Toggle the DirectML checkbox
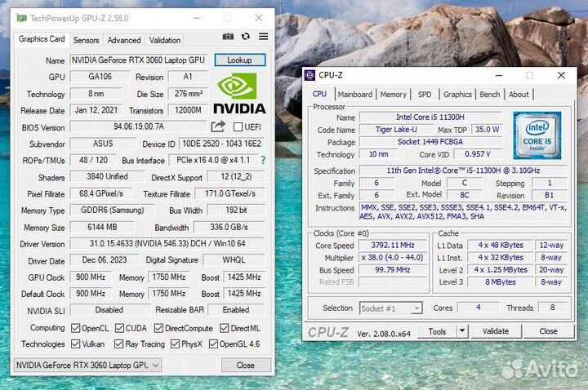 click(225, 328)
